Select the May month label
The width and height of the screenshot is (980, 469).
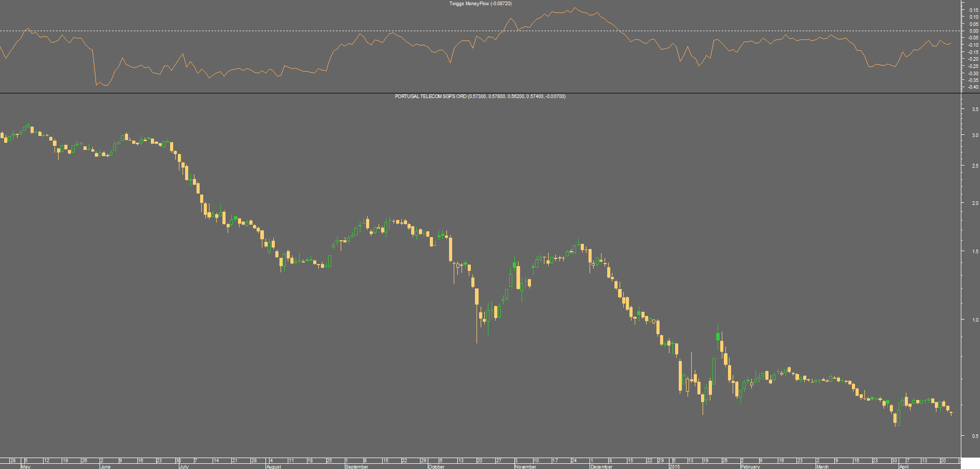pyautogui.click(x=26, y=466)
